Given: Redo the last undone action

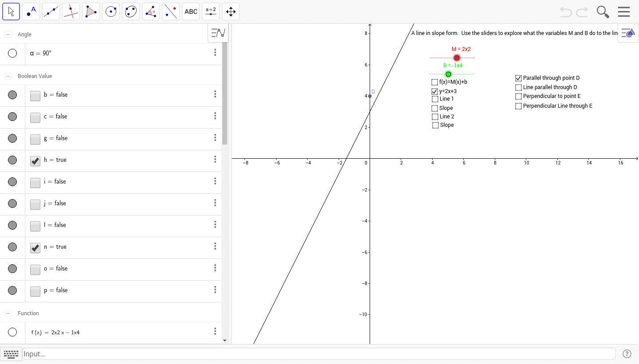Looking at the screenshot, I should tap(582, 12).
